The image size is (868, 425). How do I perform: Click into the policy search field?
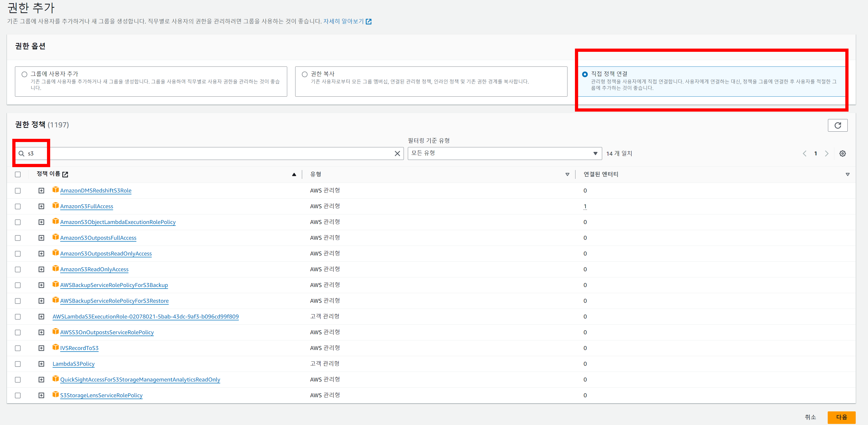(209, 154)
